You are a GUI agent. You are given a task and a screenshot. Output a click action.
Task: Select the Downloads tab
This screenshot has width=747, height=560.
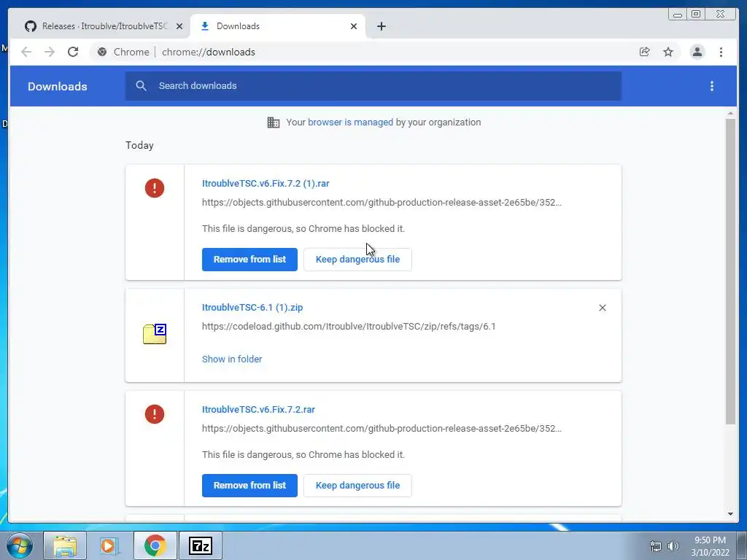coord(278,26)
